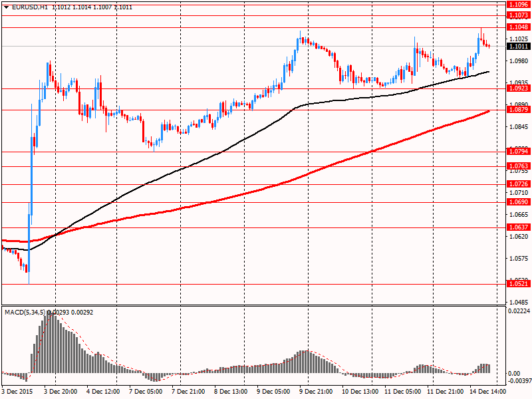
Task: Click the 4 Dec 12:00 time label
Action: pos(103,392)
